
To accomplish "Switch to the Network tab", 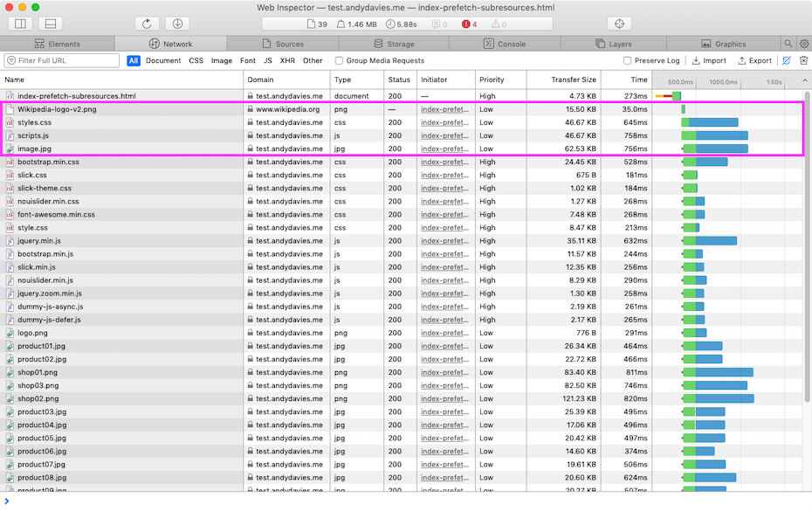I will pyautogui.click(x=170, y=44).
